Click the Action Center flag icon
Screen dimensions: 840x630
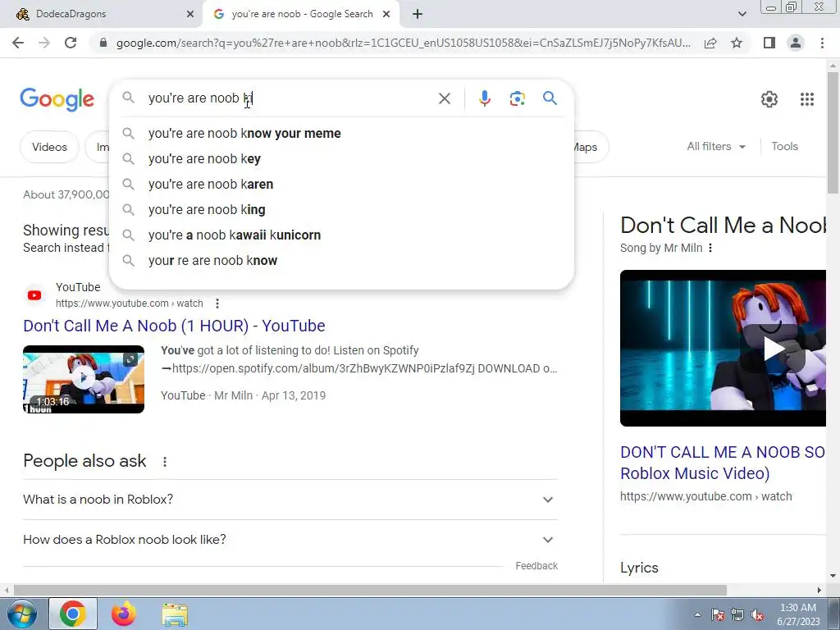pyautogui.click(x=717, y=615)
